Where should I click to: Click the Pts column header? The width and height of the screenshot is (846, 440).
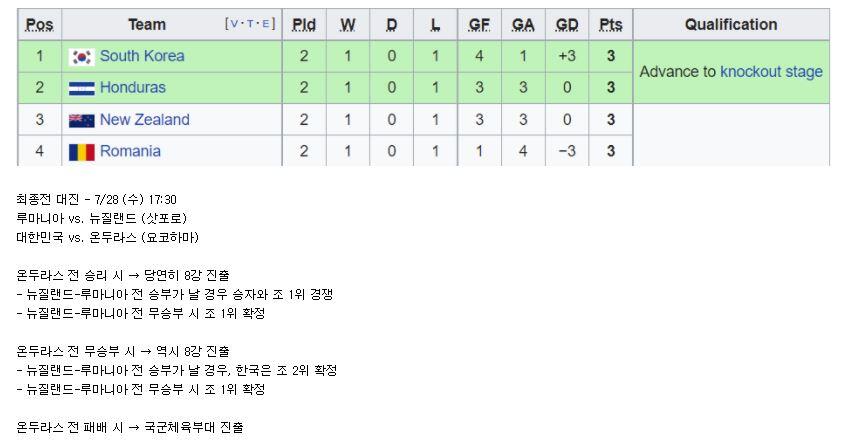point(611,25)
